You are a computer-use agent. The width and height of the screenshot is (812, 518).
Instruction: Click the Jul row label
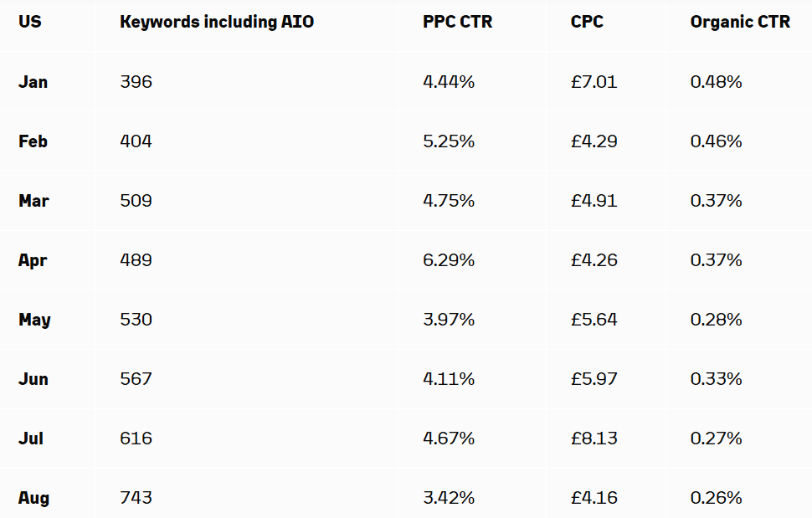(31, 439)
